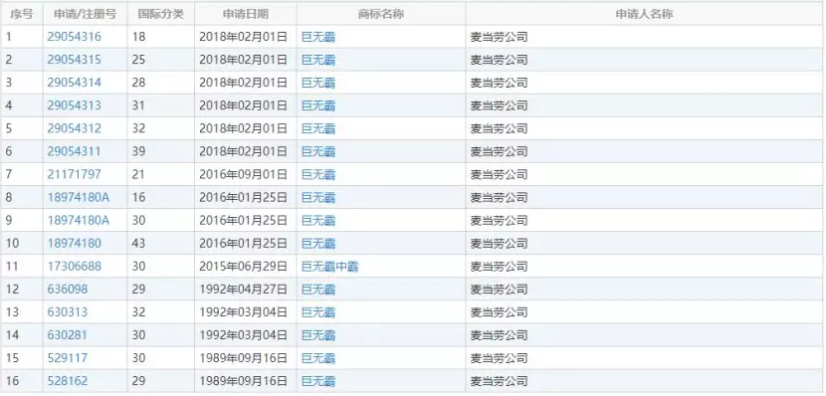Open application number 29054314
826x396 pixels.
point(74,83)
